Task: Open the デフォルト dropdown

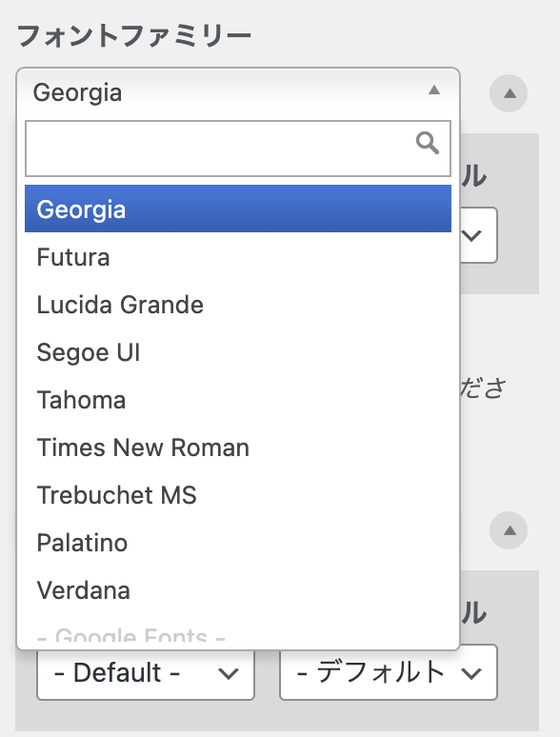Action: point(389,672)
